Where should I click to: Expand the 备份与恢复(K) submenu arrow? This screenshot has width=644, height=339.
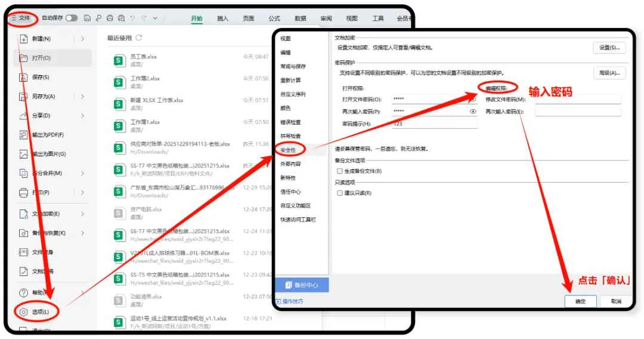[x=82, y=233]
